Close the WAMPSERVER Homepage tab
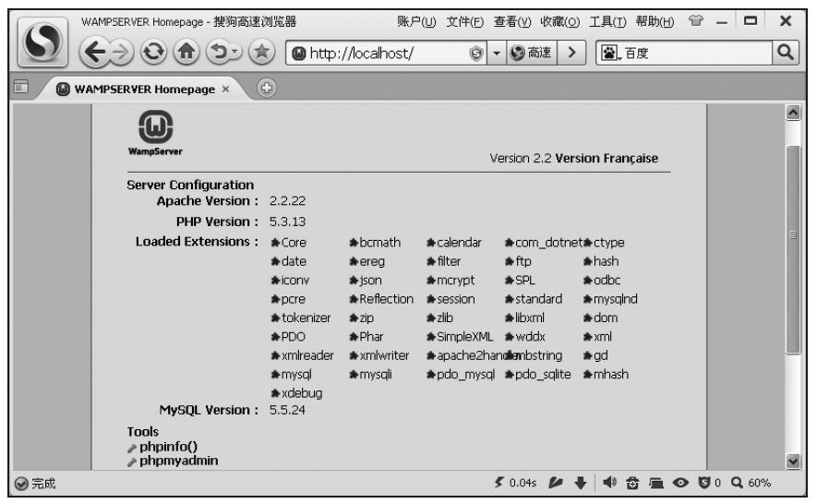The width and height of the screenshot is (817, 504). [x=225, y=90]
